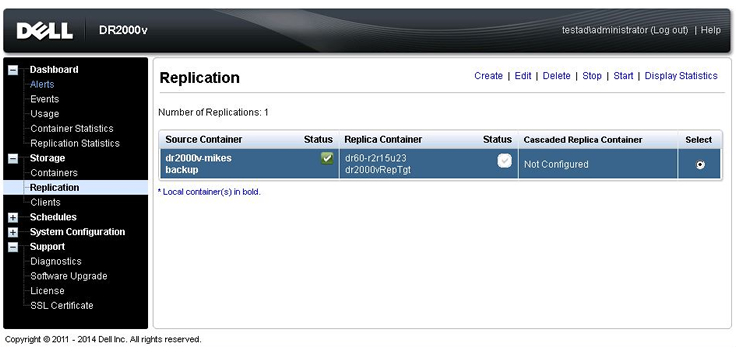This screenshot has width=736, height=363.
Task: Click the Create replication link
Action: pyautogui.click(x=488, y=76)
